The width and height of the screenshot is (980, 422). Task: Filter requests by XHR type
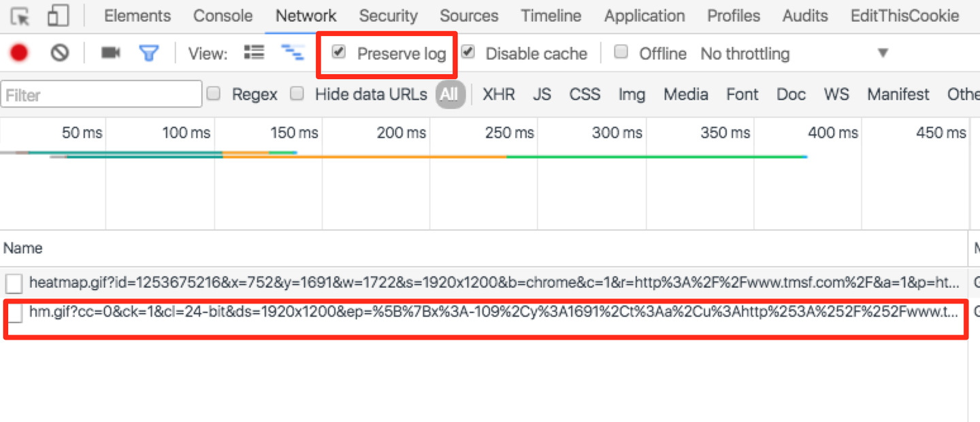pos(499,95)
